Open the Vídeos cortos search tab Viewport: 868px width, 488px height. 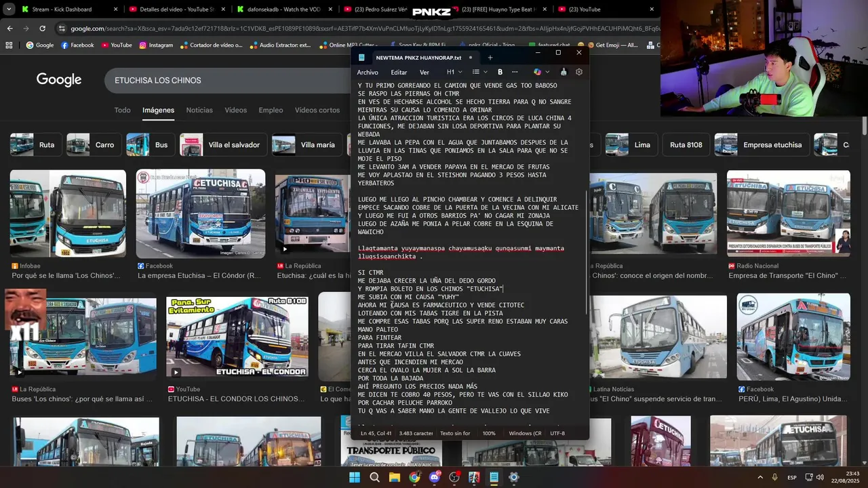click(x=317, y=110)
